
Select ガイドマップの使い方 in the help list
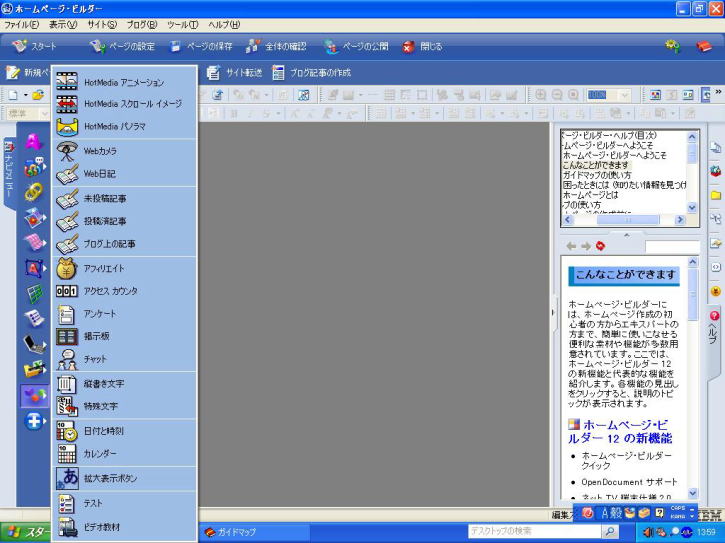(596, 175)
